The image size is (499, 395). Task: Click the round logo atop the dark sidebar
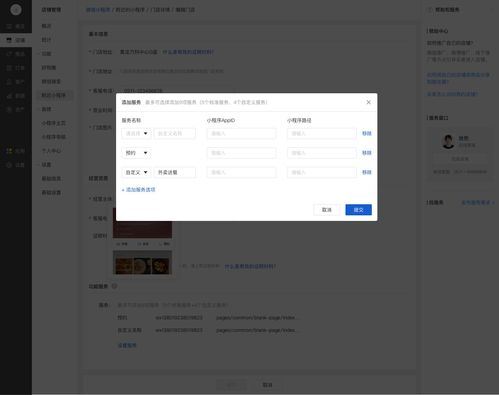click(16, 10)
